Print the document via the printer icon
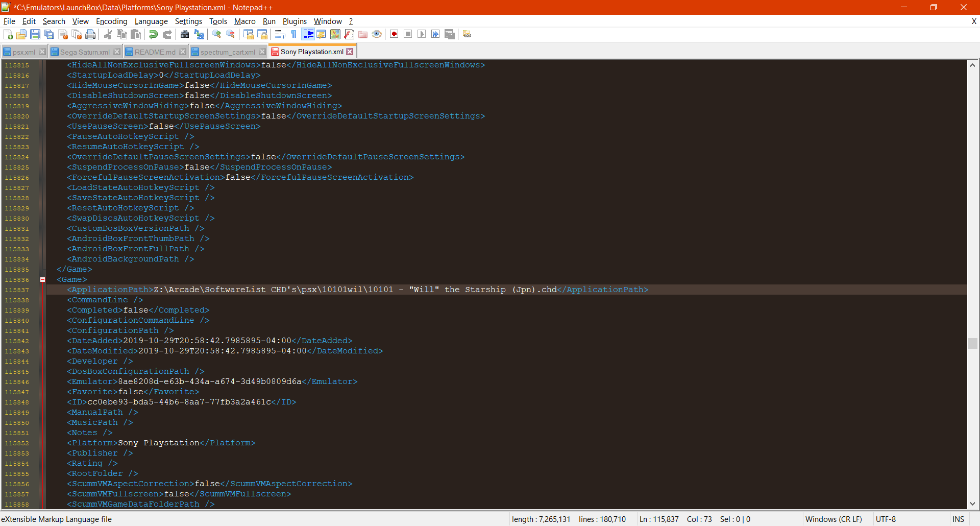 (90, 34)
